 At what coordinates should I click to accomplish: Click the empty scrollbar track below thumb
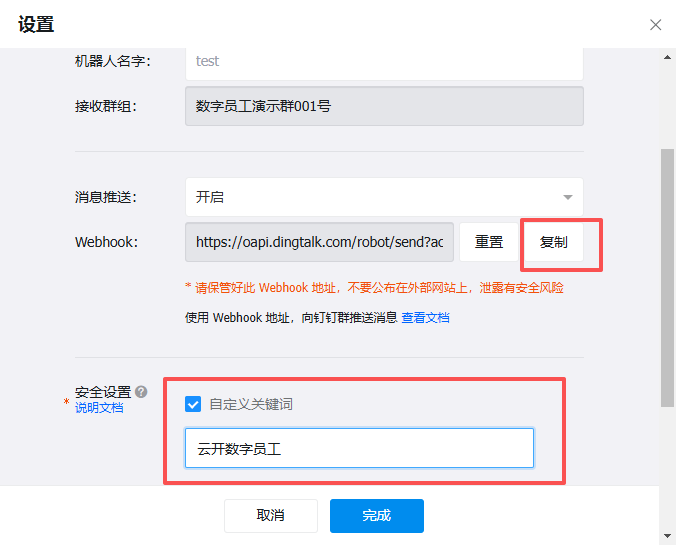point(667,470)
